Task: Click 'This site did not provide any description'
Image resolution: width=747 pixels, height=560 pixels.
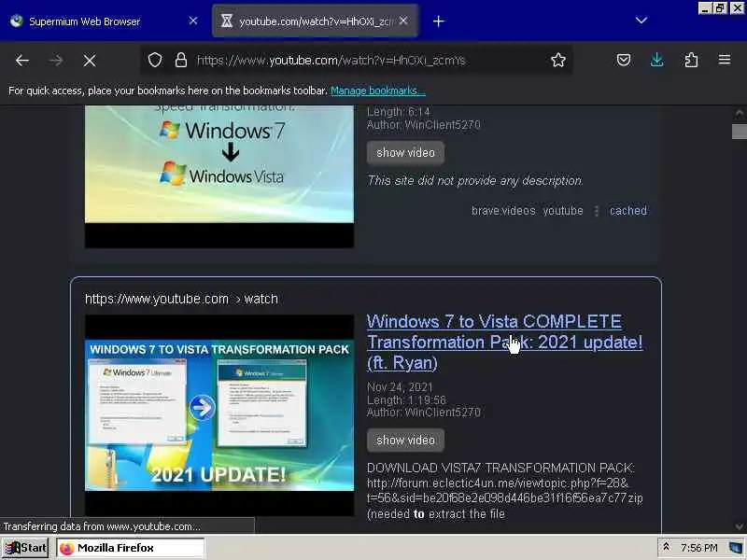Action: pyautogui.click(x=475, y=181)
